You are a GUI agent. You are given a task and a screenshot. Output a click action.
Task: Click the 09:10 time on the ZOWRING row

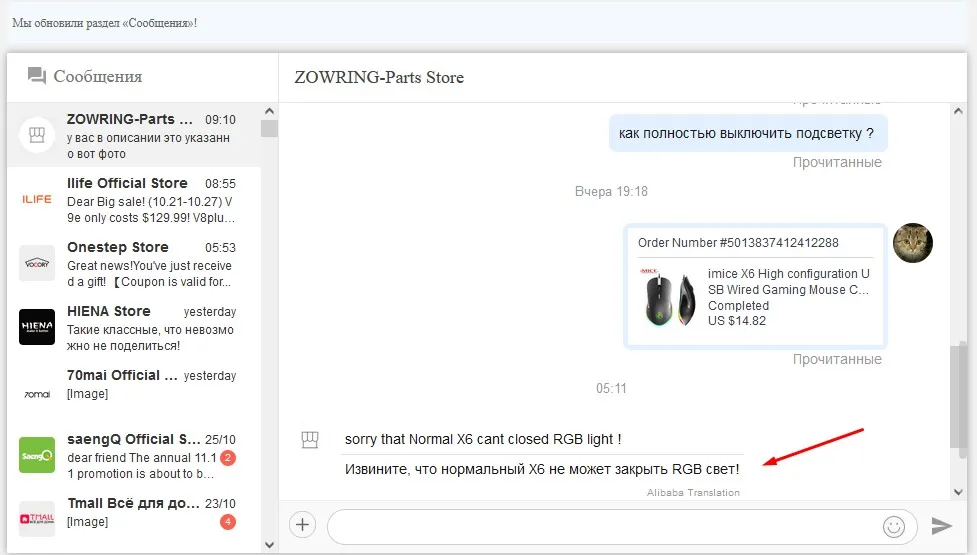pos(221,120)
